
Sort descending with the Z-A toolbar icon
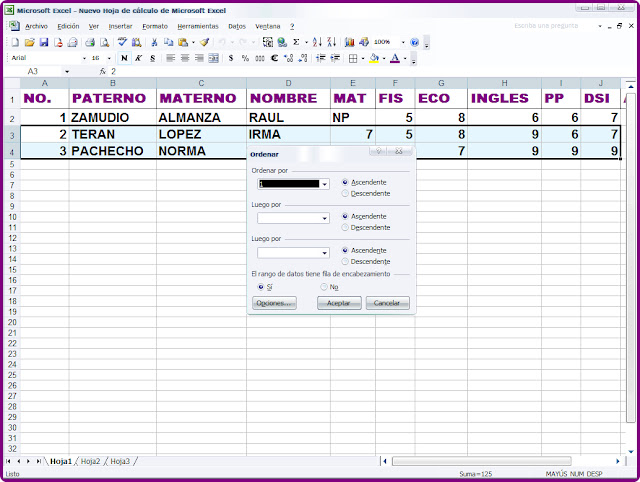(x=331, y=42)
